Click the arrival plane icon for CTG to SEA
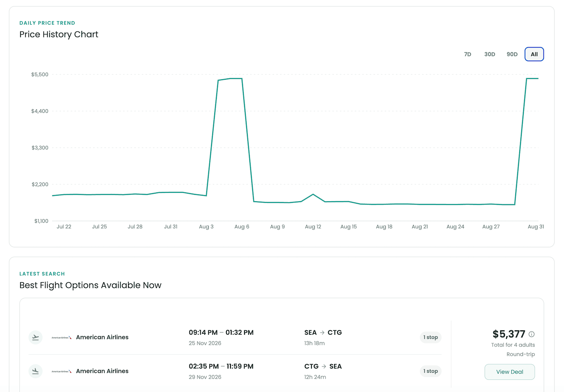Image resolution: width=564 pixels, height=392 pixels. 35,371
